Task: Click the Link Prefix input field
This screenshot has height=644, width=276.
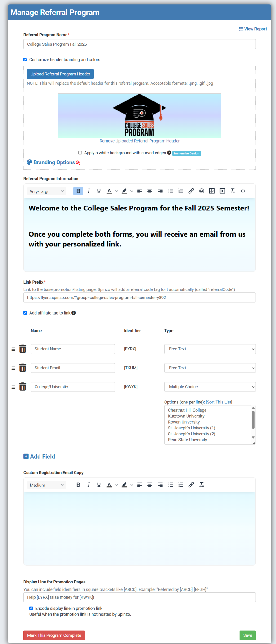Action: (139, 298)
